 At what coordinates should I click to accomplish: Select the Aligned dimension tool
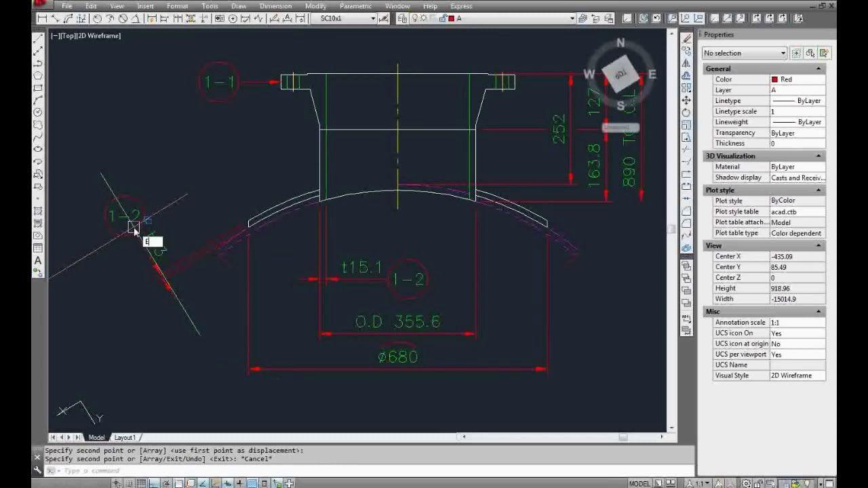[x=56, y=18]
